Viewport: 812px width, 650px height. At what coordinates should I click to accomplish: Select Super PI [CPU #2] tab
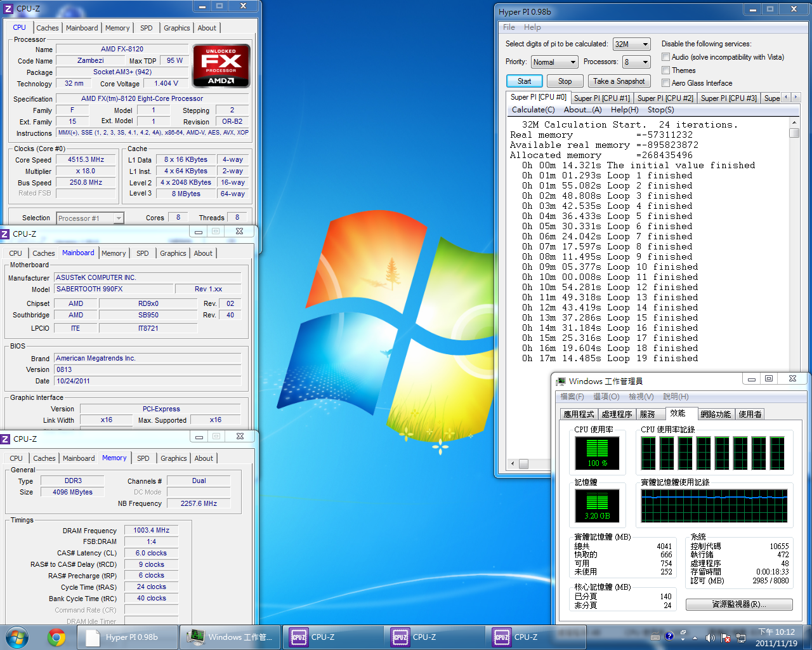[665, 98]
